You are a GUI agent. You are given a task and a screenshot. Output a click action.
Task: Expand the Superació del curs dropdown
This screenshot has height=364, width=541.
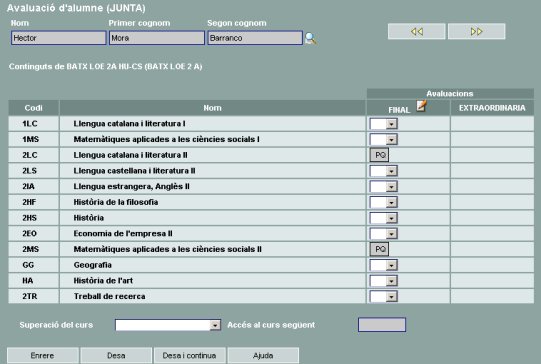(168, 325)
